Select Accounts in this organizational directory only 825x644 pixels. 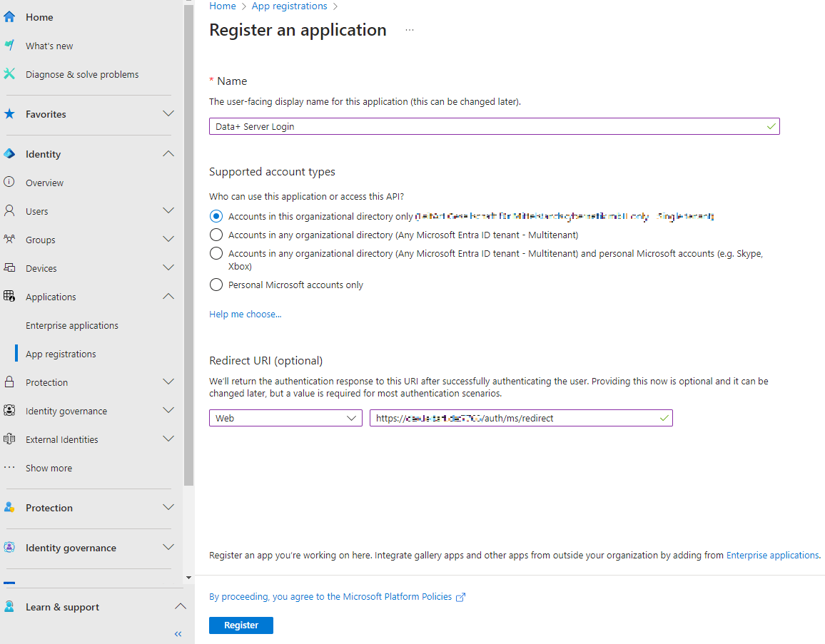pyautogui.click(x=216, y=216)
